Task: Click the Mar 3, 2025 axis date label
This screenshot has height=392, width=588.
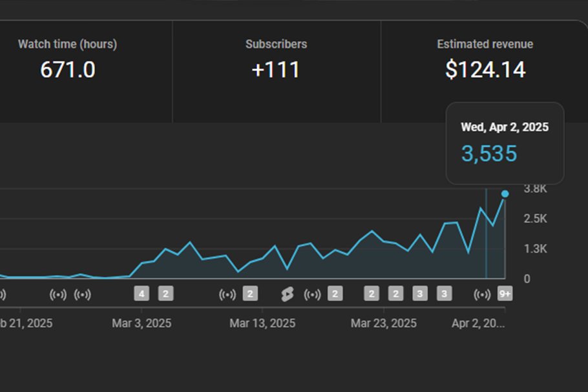Action: click(142, 324)
